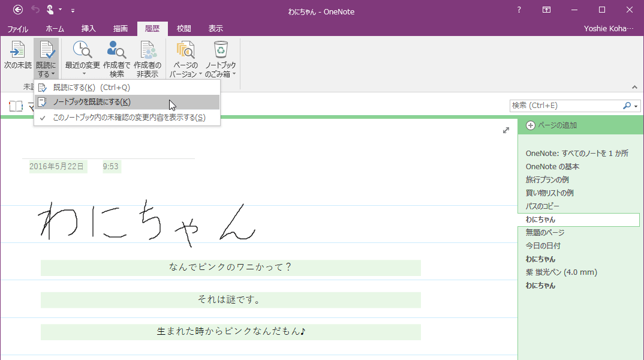Choose ノートブックを既読にする(K) menu item
644x360 pixels.
click(x=127, y=102)
